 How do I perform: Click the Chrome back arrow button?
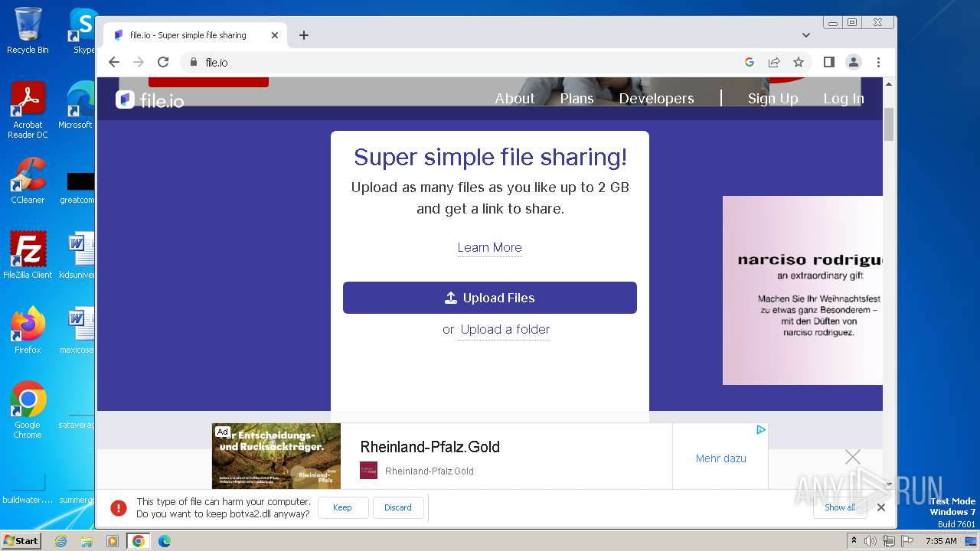(114, 62)
